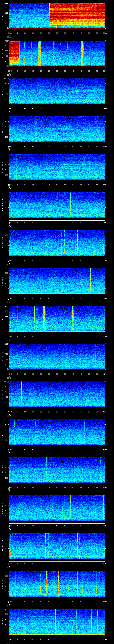Viewport: 114px width, 644px height.
Task: Click the 23:37:00 time axis label
Action: pos(9,260)
